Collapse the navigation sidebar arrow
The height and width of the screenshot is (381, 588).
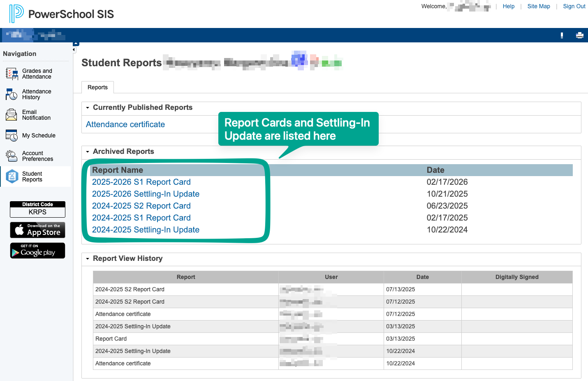click(74, 50)
